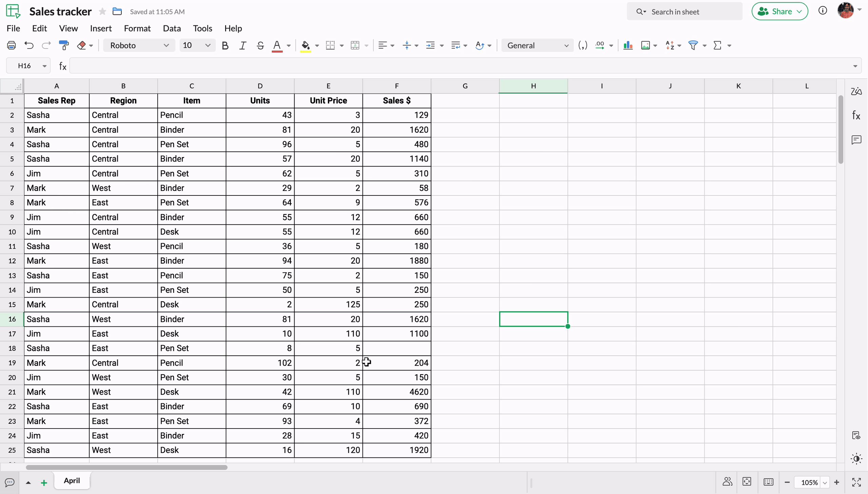Toggle italic formatting
Viewport: 868px width, 494px height.
(242, 45)
